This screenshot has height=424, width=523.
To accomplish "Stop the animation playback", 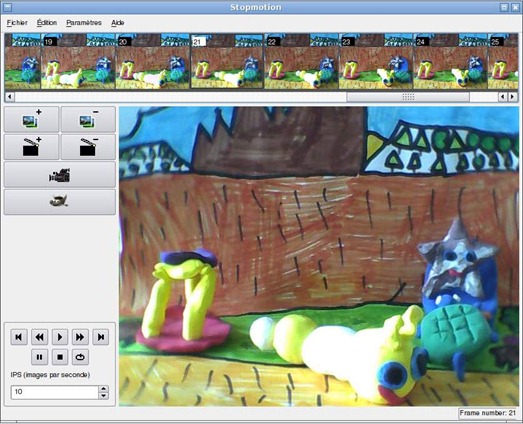I will (x=60, y=357).
